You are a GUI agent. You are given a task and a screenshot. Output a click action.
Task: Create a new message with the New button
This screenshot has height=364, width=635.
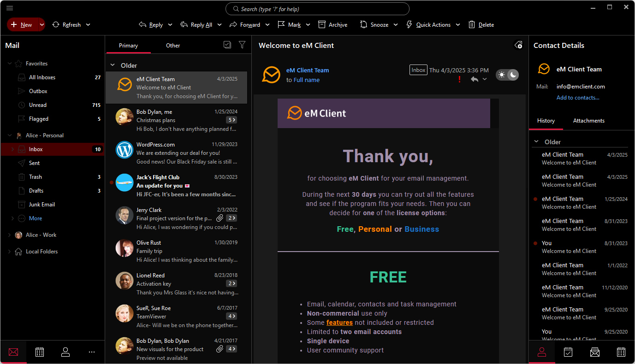[22, 25]
